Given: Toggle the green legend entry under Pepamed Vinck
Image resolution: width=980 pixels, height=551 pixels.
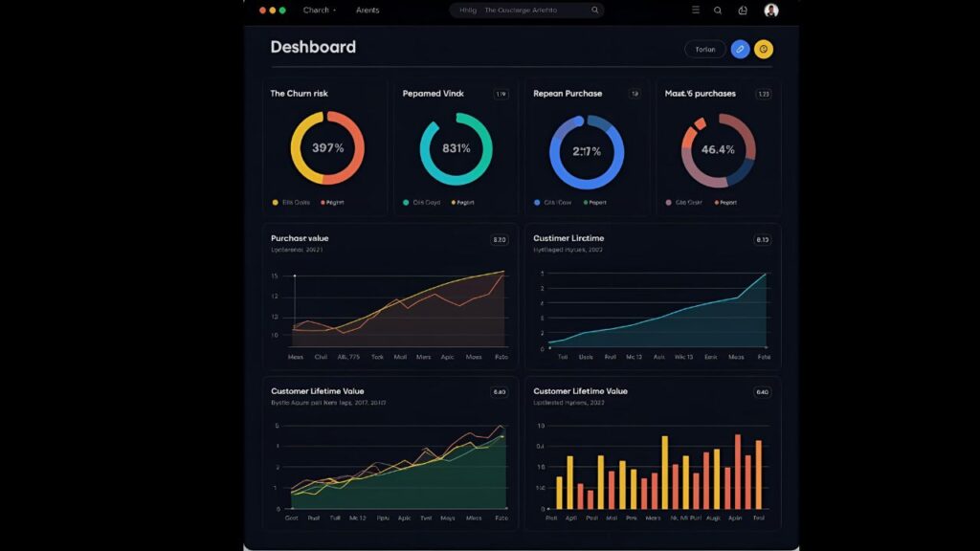Looking at the screenshot, I should point(407,202).
